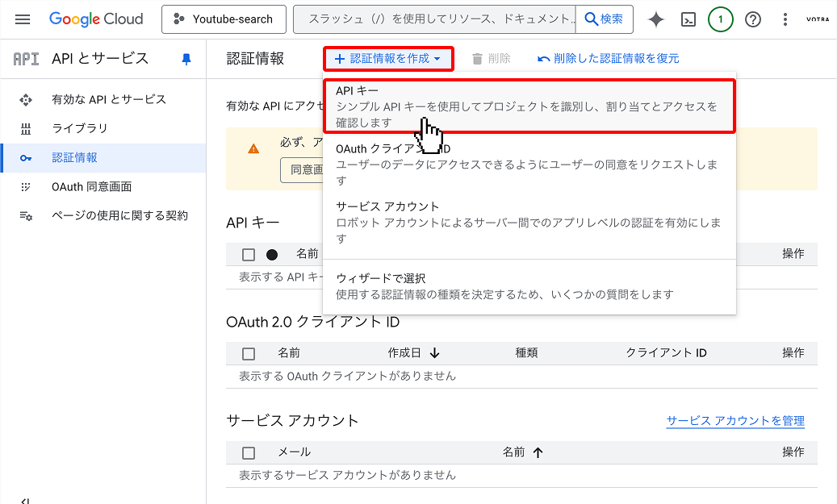
Task: Click the key icon beside 認証情報
Action: point(26,158)
